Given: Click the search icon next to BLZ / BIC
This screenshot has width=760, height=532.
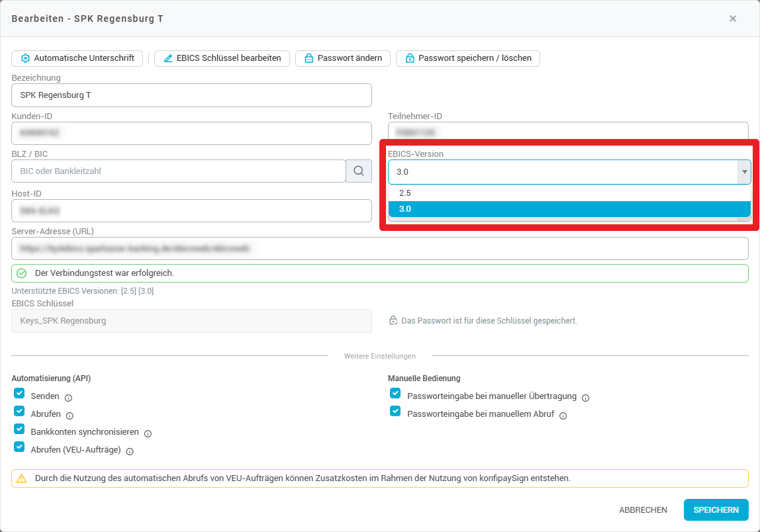Looking at the screenshot, I should [358, 171].
